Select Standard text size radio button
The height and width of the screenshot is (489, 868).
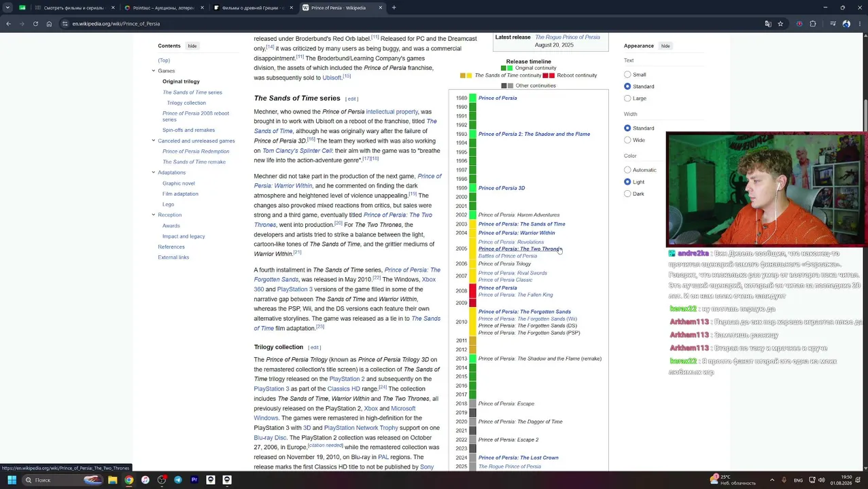click(627, 86)
